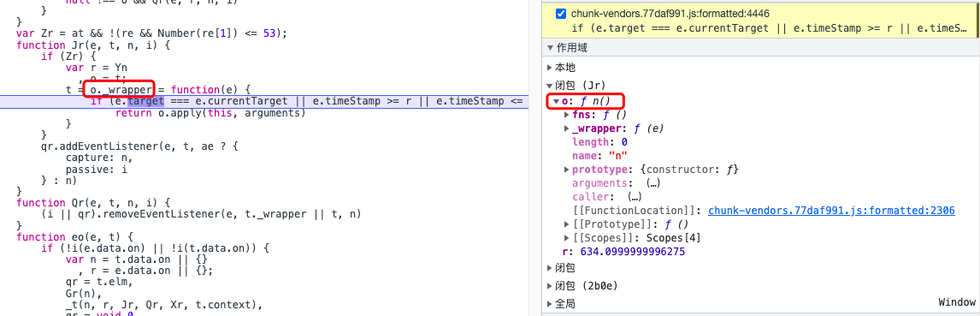
Task: Click the line 'capture: n,'
Action: point(99,157)
